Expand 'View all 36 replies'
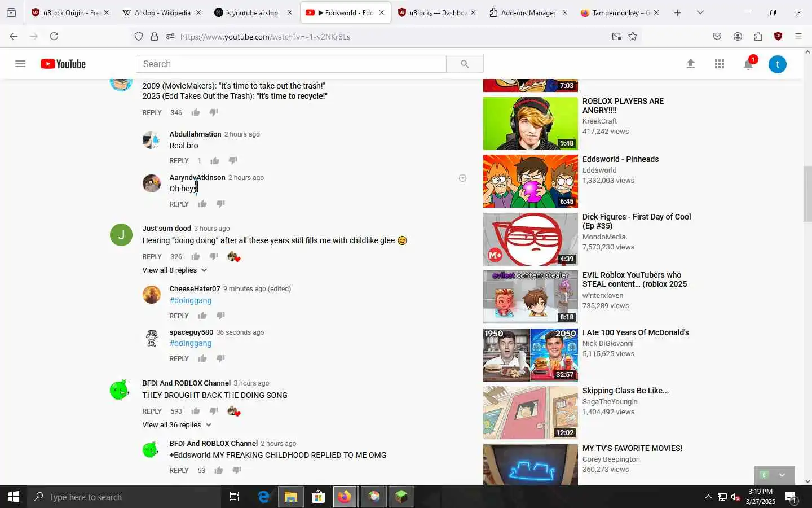The height and width of the screenshot is (508, 812). pos(177,425)
